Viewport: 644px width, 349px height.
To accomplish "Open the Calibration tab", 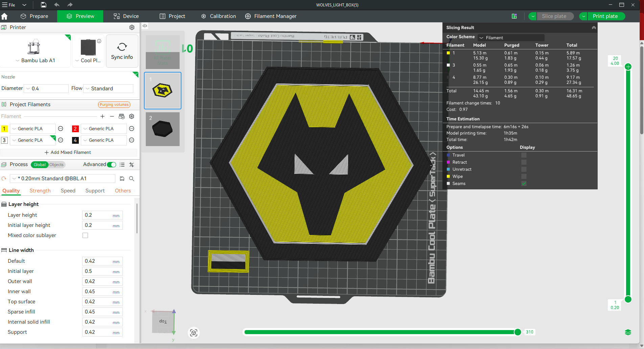I will (218, 16).
